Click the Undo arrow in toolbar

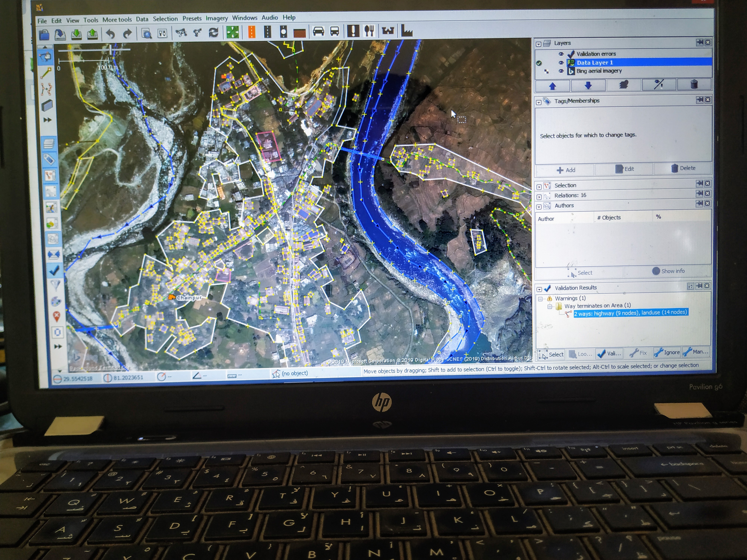(110, 34)
